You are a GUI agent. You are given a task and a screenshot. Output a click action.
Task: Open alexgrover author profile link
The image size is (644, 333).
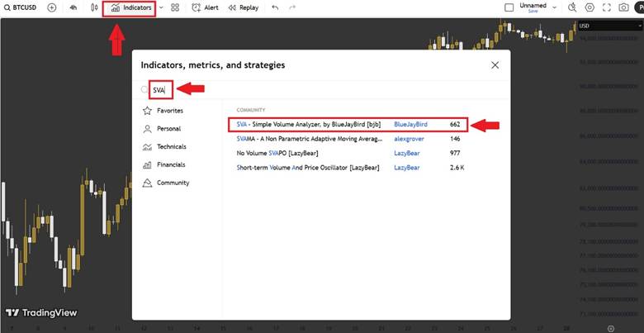pyautogui.click(x=409, y=139)
